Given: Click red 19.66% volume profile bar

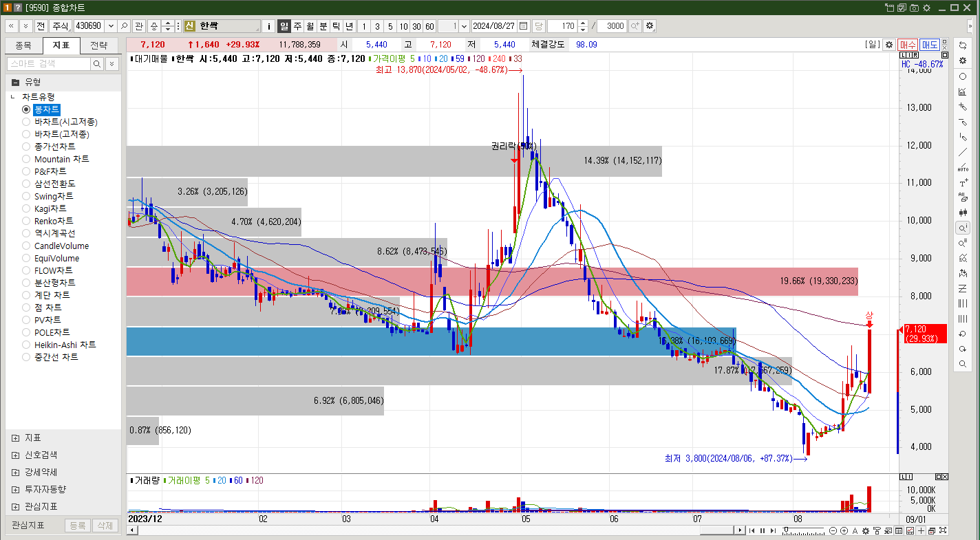Looking at the screenshot, I should 492,281.
